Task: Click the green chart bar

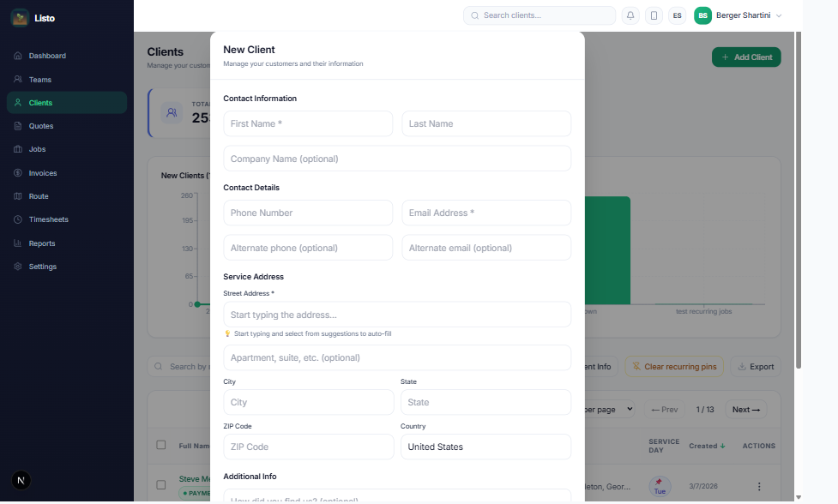Action: pos(607,250)
